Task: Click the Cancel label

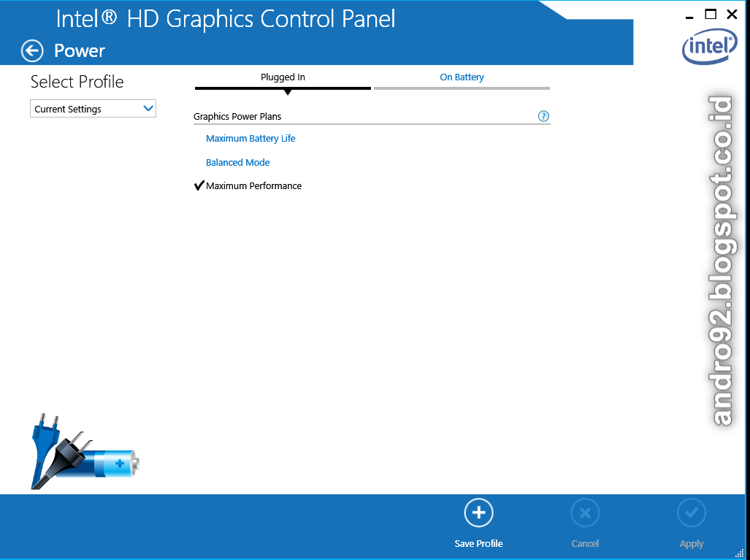Action: pyautogui.click(x=585, y=543)
